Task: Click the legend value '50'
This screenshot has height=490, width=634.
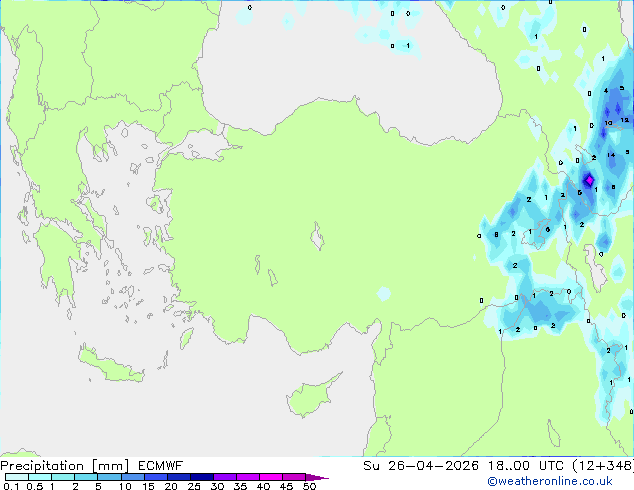Action: (x=309, y=486)
